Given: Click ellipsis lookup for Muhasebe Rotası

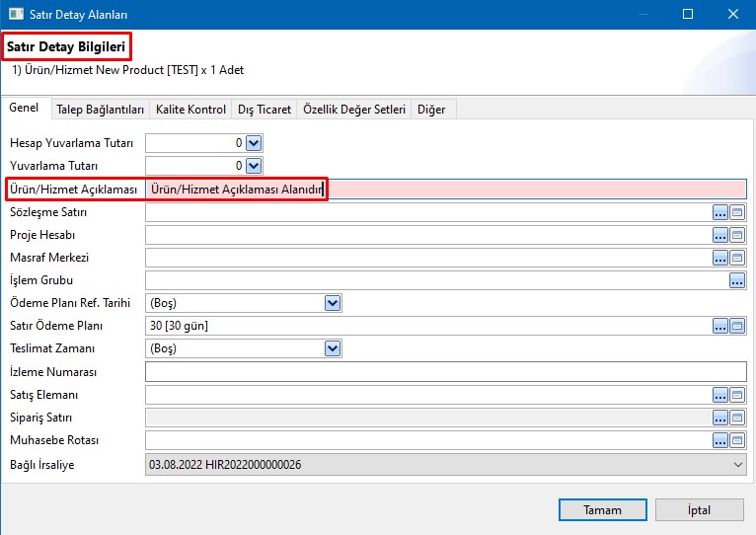Looking at the screenshot, I should click(720, 440).
